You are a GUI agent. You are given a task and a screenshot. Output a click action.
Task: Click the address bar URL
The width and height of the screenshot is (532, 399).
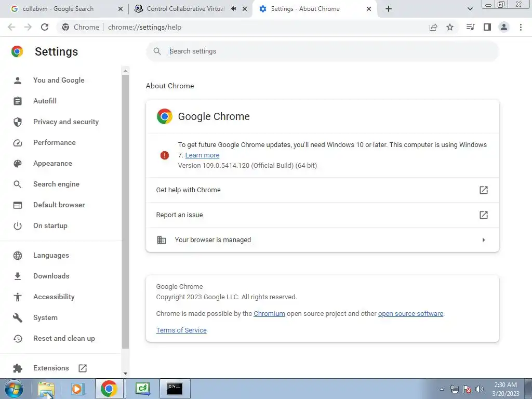click(x=144, y=27)
